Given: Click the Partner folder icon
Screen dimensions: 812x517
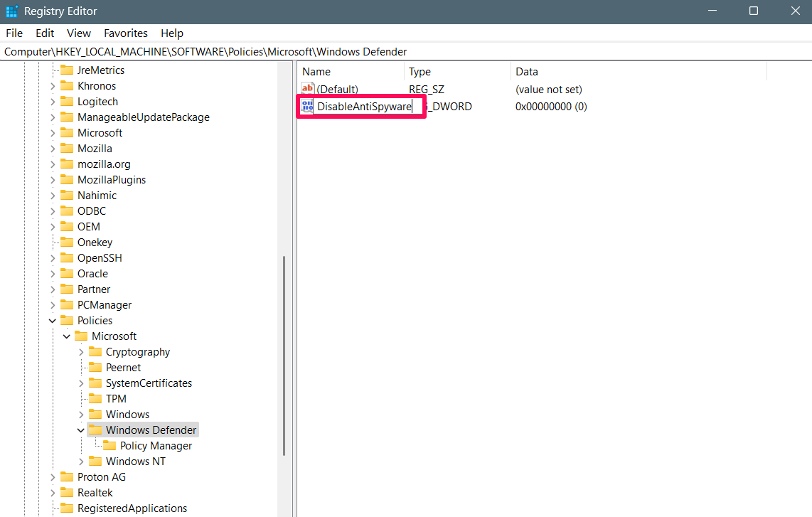Looking at the screenshot, I should point(67,289).
